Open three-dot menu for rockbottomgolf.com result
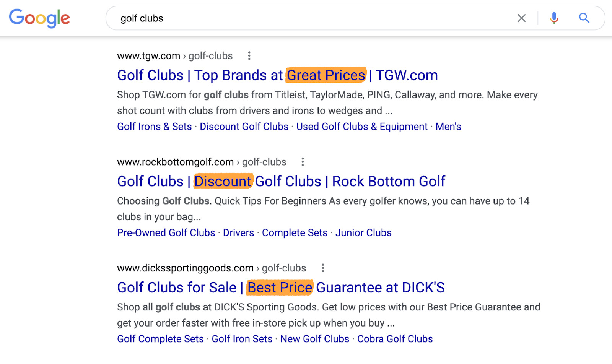Image resolution: width=612 pixels, height=364 pixels. (x=303, y=162)
